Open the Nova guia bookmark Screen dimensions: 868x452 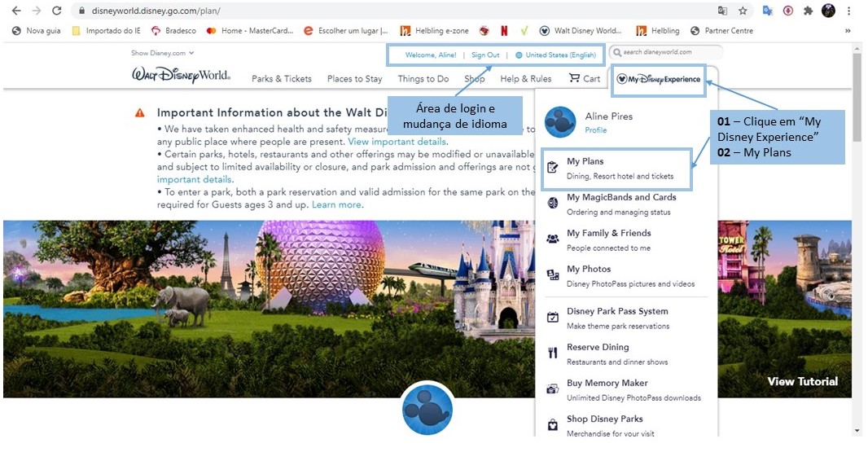tap(37, 31)
